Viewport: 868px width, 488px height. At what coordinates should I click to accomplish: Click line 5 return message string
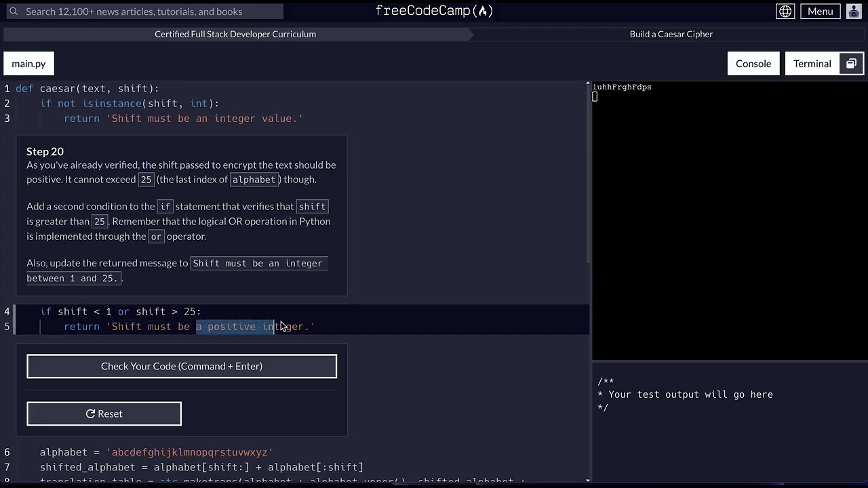click(210, 327)
